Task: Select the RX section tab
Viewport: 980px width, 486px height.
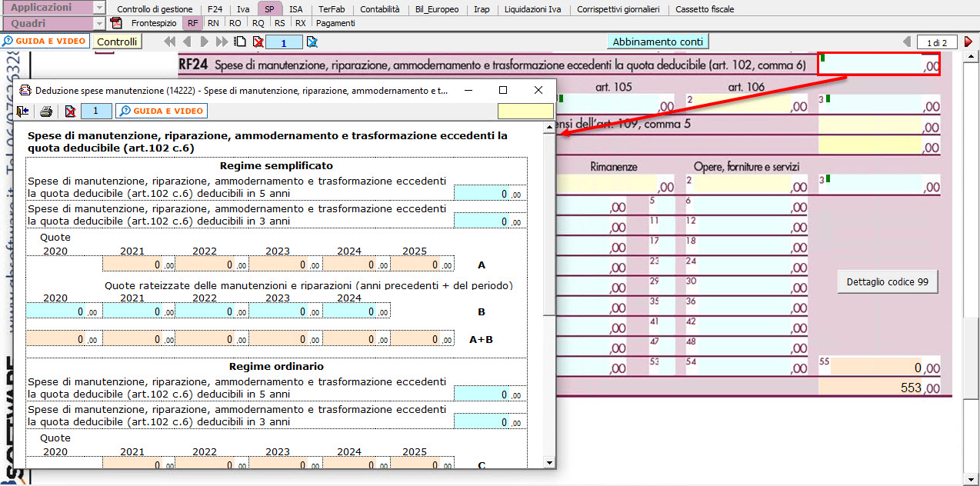Action: click(300, 23)
